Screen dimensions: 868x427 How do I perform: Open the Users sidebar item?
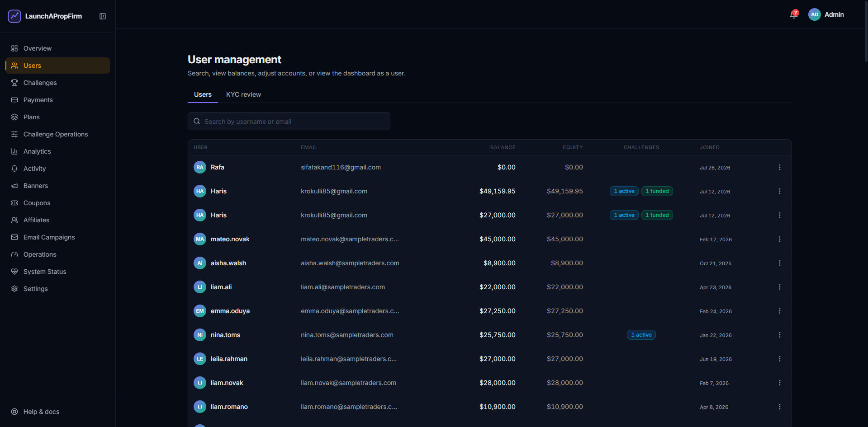pos(57,66)
